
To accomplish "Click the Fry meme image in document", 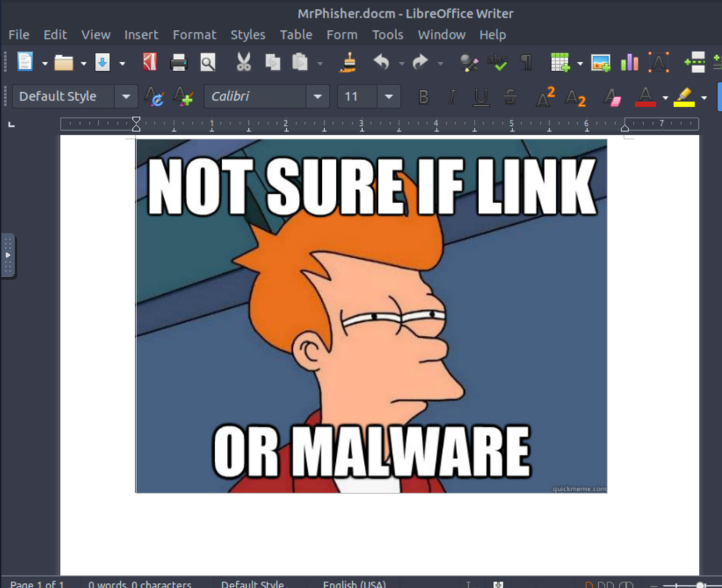I will pos(371,317).
